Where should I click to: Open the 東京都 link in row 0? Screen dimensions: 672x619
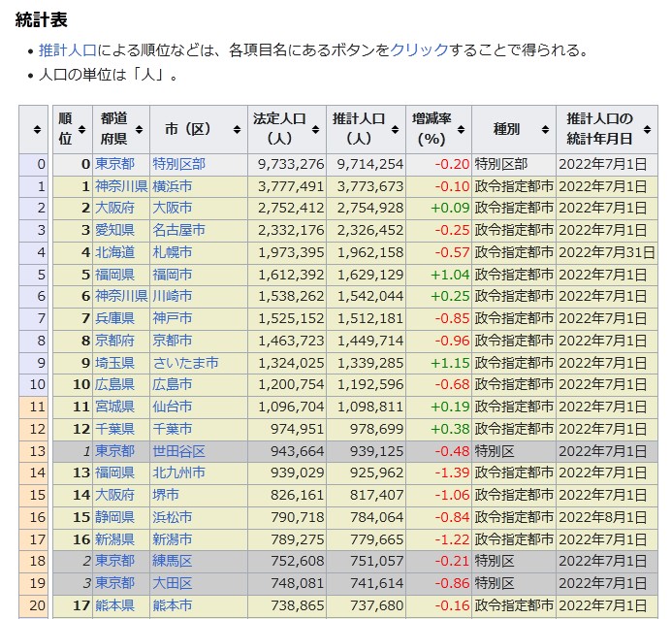[115, 164]
